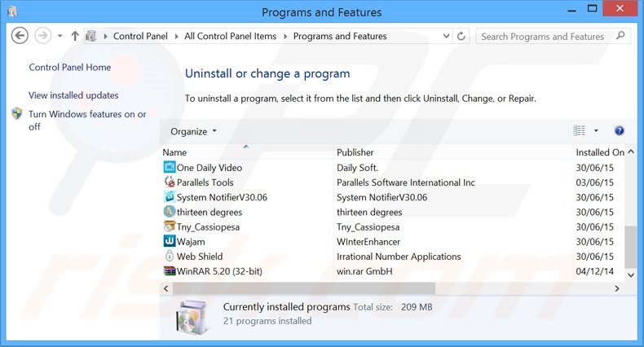Image resolution: width=644 pixels, height=347 pixels.
Task: Click the Parallels Tools icon
Action: 170,182
